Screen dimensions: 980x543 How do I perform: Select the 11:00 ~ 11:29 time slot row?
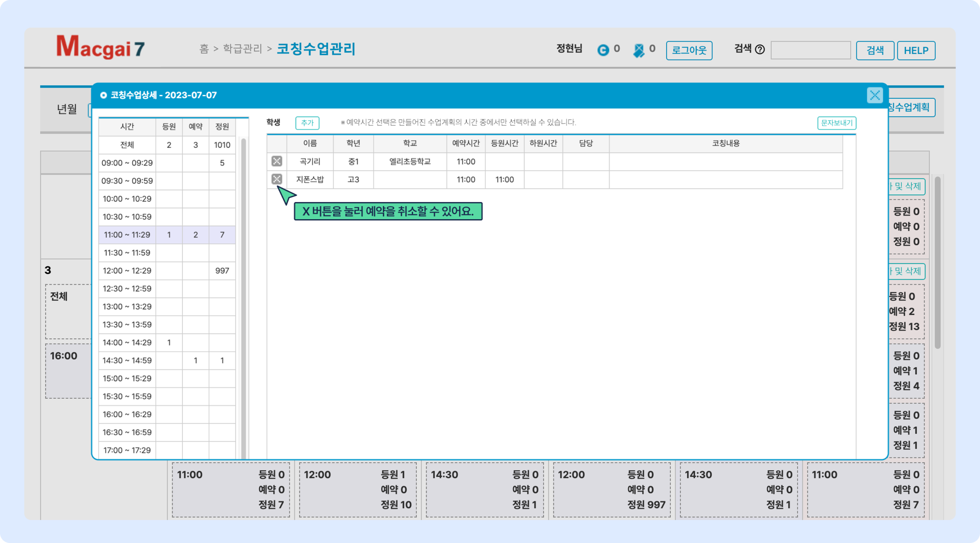[127, 235]
